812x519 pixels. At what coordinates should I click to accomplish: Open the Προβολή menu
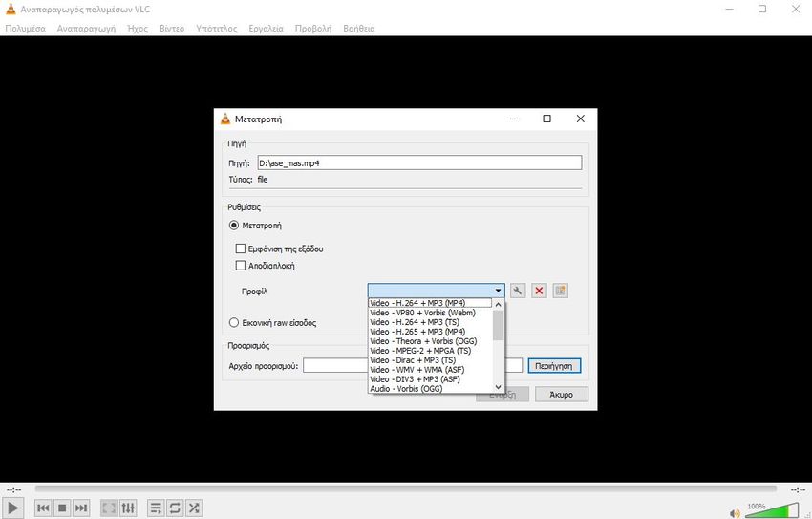(x=313, y=29)
